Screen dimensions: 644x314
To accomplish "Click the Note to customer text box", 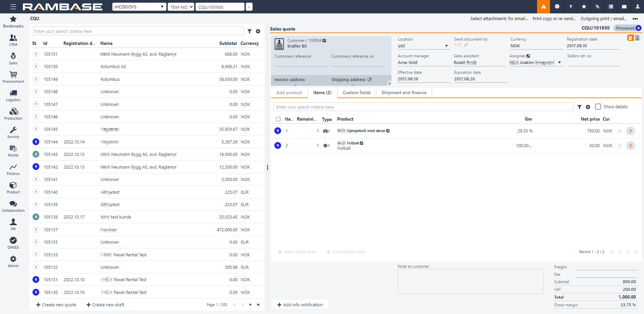I will (x=470, y=281).
